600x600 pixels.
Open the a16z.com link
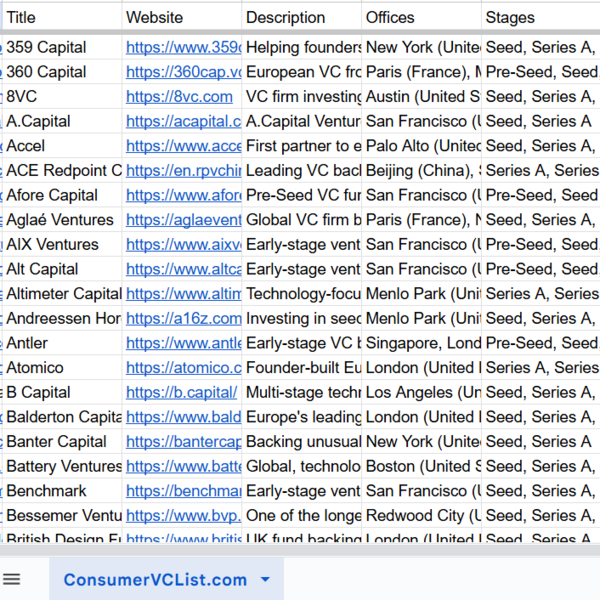184,318
